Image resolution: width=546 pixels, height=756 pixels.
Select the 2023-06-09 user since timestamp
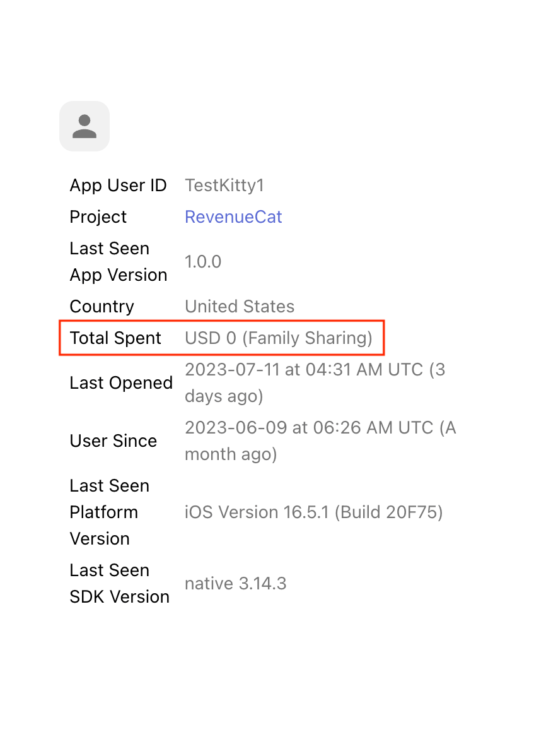click(x=320, y=440)
